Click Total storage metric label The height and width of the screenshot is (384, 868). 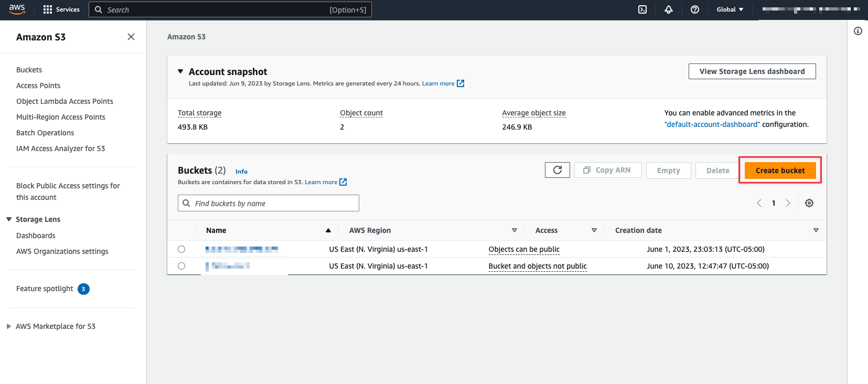[x=199, y=113]
